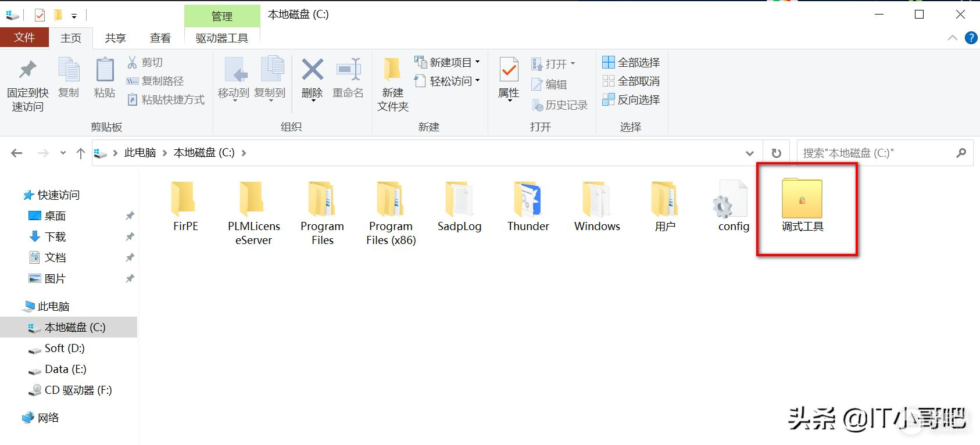This screenshot has width=980, height=445.
Task: Click the refresh icon beside address bar
Action: (776, 153)
